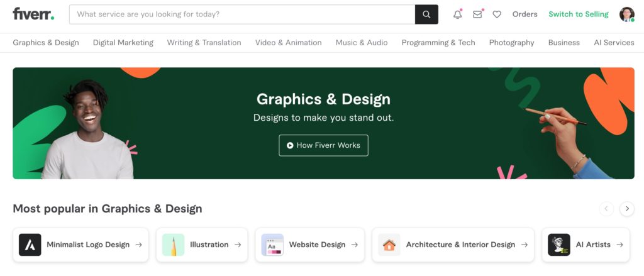Click the play icon in How Fiverr Works

tap(290, 145)
